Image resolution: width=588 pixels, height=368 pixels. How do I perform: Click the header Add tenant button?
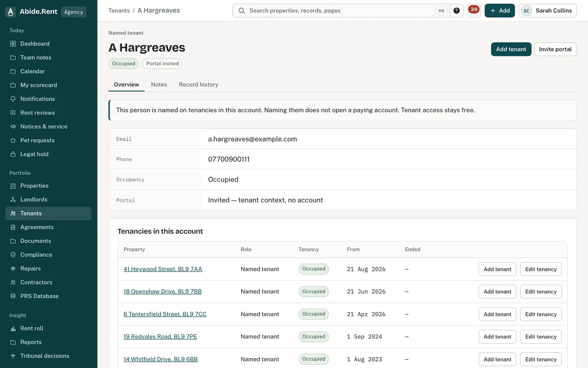coord(511,49)
